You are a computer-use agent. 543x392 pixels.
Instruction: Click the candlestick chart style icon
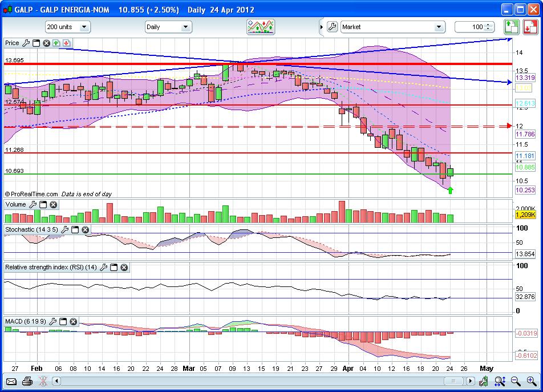(484, 382)
